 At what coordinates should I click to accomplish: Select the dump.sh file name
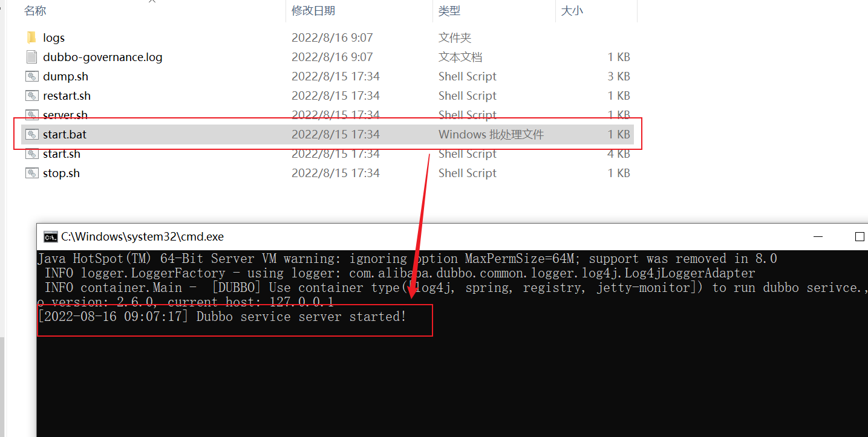(x=66, y=76)
